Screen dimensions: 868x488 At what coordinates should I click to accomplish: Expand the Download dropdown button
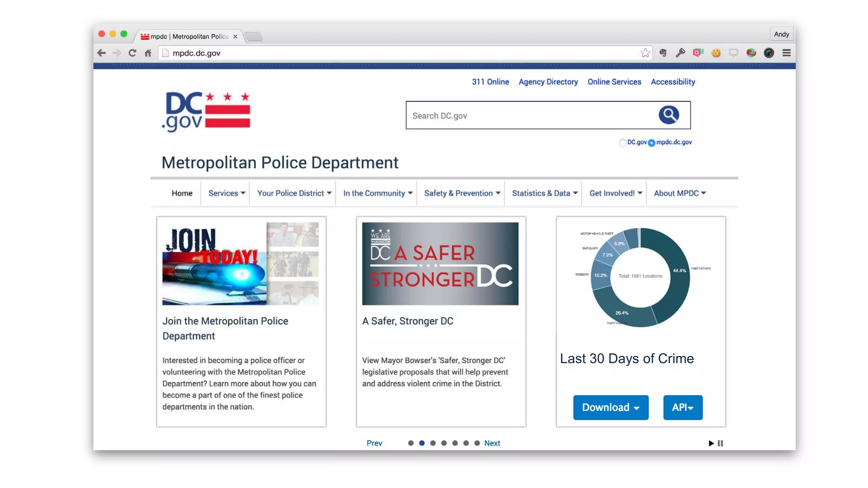click(x=610, y=408)
